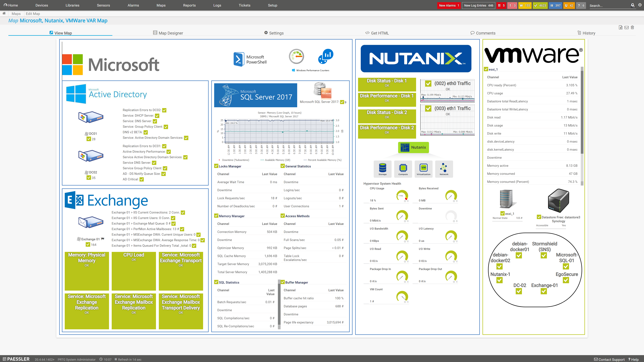This screenshot has height=362, width=644.
Task: Click checkmark beside Service: DHCP Server
Action: click(157, 116)
